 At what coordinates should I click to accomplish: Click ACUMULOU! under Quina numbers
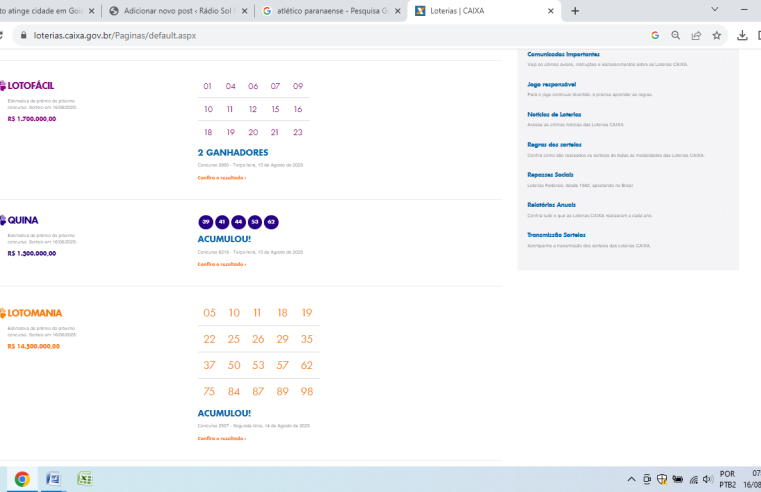[x=224, y=239]
